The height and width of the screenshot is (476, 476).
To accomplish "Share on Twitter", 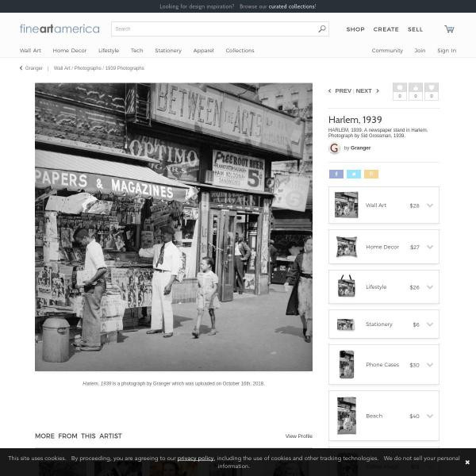I will (x=353, y=174).
